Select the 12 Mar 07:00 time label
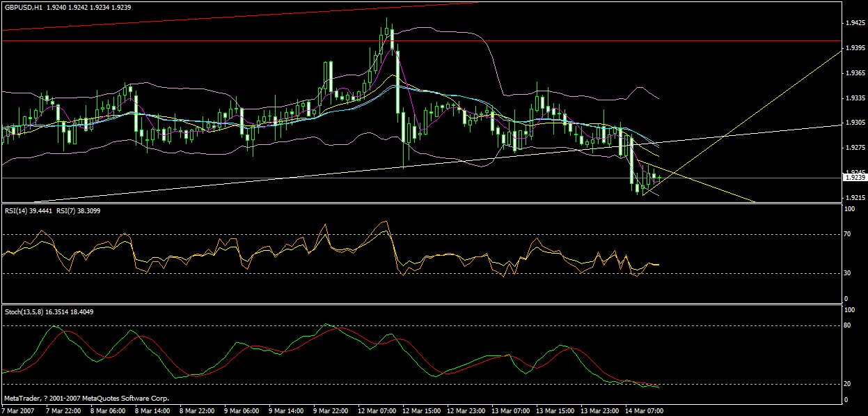Image resolution: width=868 pixels, height=416 pixels. 377,411
